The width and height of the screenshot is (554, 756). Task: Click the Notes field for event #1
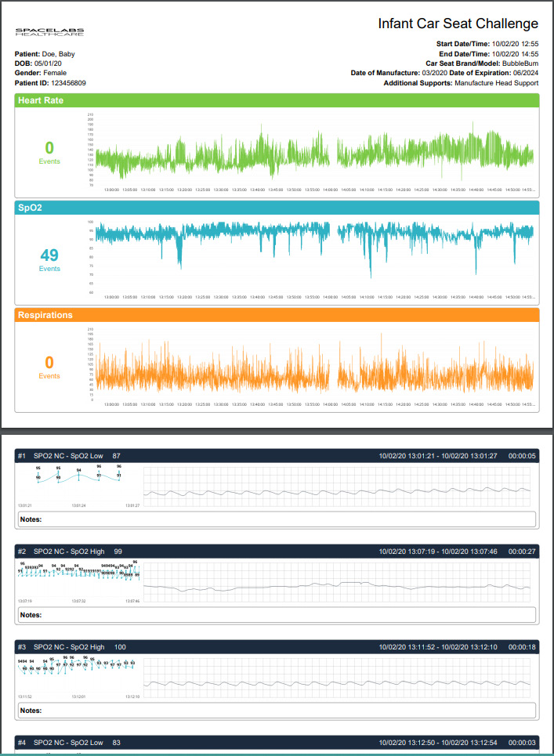[x=277, y=519]
